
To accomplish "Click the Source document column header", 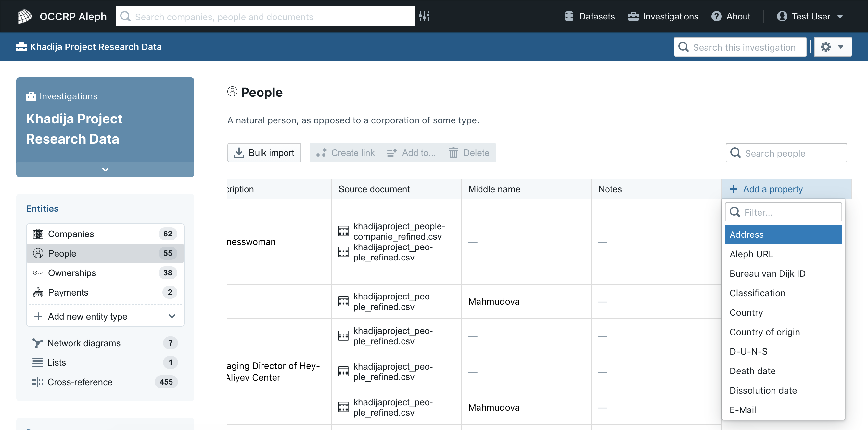I will 396,189.
